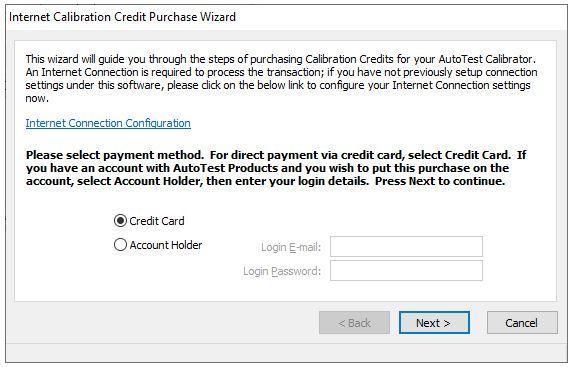572x367 pixels.
Task: Click the Login Password: label
Action: coord(282,271)
